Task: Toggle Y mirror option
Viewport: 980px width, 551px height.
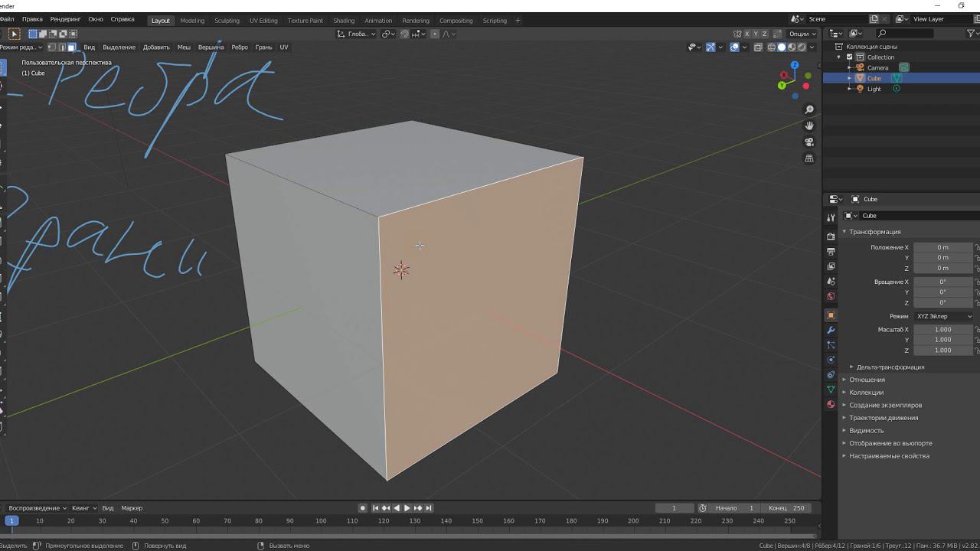Action: click(756, 34)
